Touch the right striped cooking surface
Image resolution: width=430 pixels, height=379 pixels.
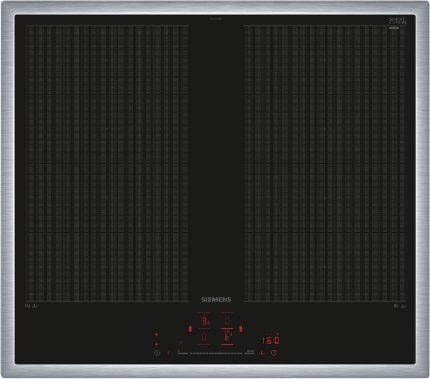326,163
